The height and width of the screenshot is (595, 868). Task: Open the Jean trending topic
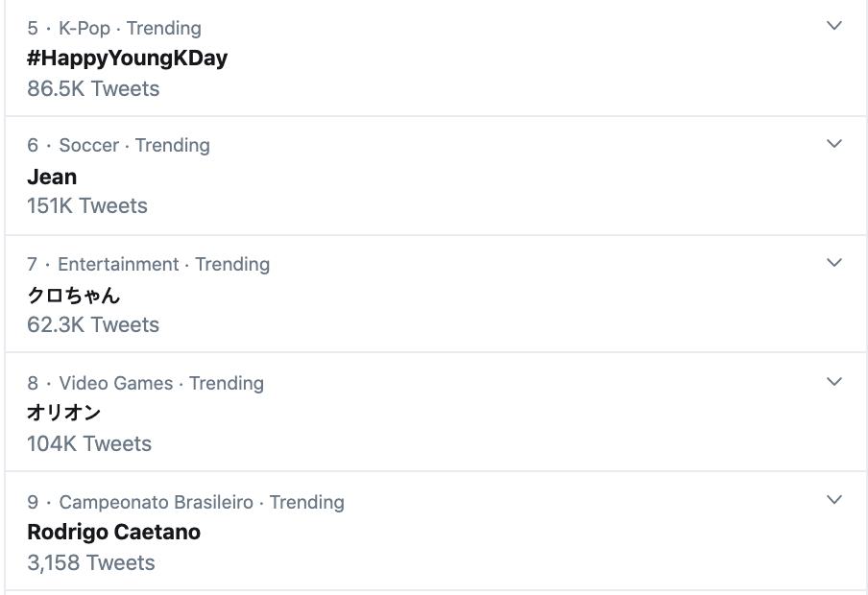(52, 177)
